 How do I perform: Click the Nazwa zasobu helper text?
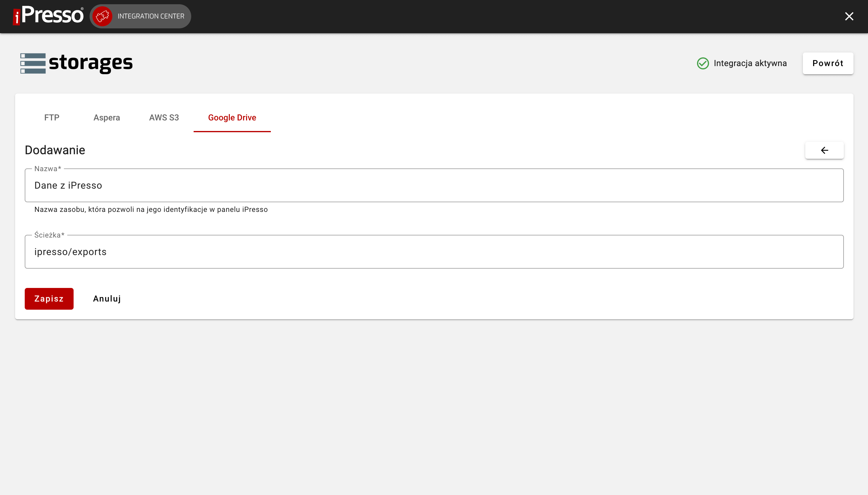151,209
